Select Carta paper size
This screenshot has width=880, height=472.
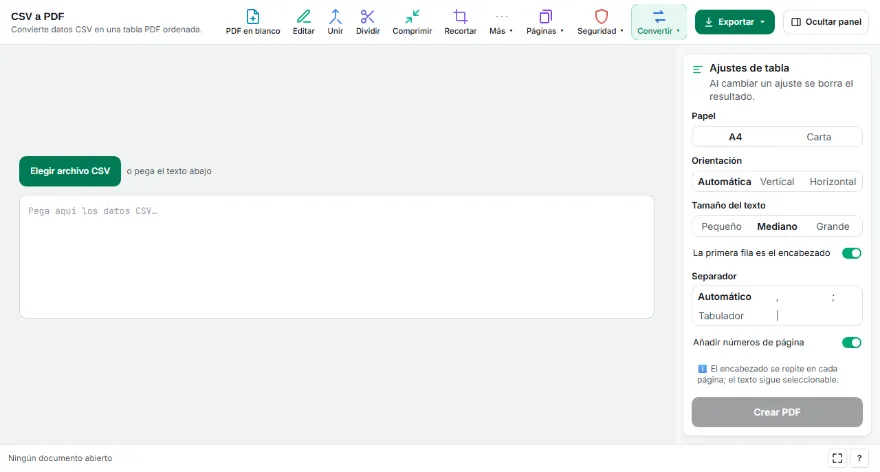pyautogui.click(x=819, y=137)
